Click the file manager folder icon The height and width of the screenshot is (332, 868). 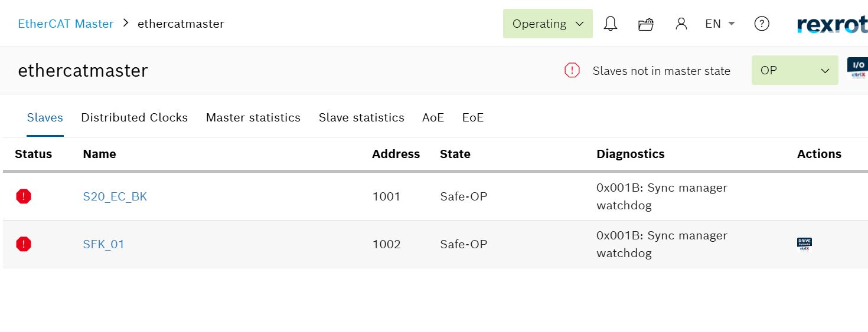point(646,24)
